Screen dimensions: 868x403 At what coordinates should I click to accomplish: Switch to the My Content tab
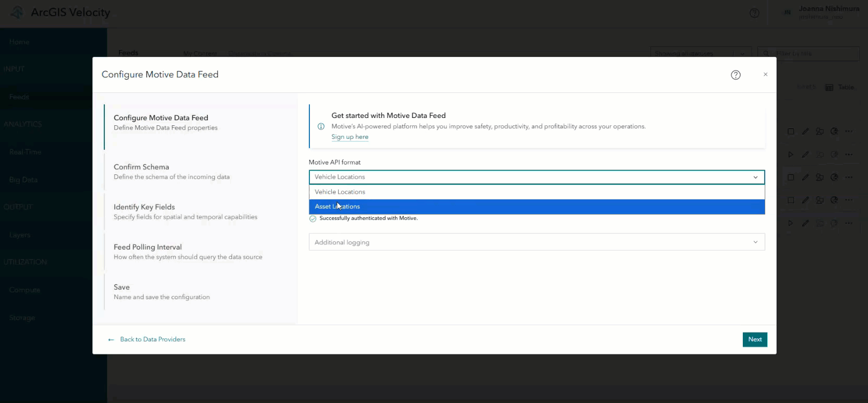click(200, 53)
